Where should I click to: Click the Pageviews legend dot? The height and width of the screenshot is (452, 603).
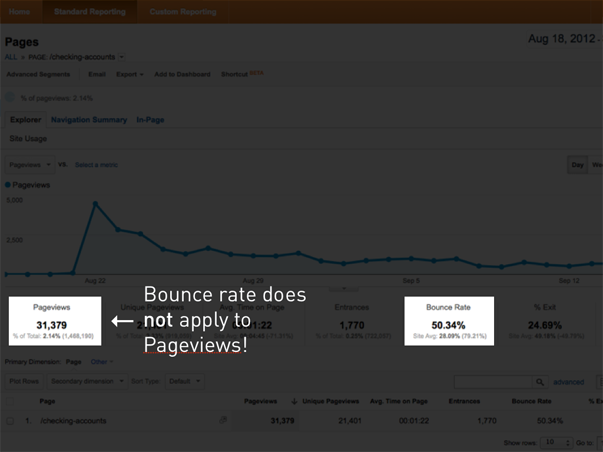point(8,185)
